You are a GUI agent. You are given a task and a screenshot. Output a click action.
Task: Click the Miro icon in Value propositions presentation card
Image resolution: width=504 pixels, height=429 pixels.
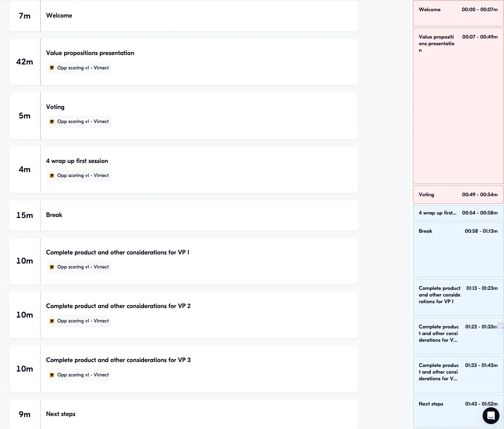pyautogui.click(x=52, y=68)
